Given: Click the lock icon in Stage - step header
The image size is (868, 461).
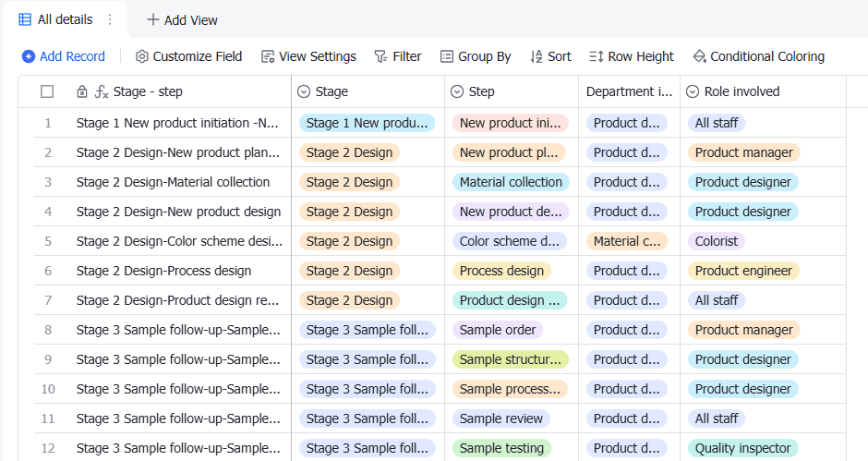Looking at the screenshot, I should [x=82, y=91].
